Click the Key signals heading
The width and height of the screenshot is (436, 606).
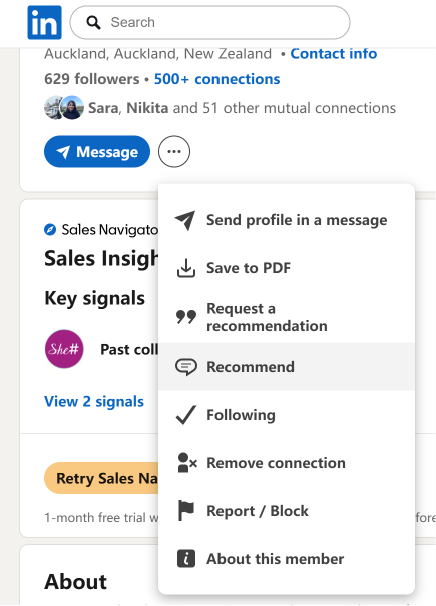point(95,298)
